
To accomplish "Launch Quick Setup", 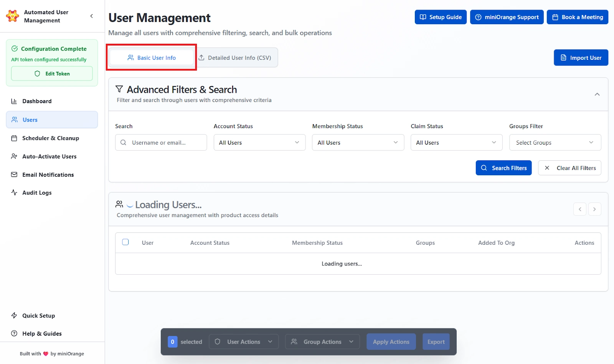I will [x=38, y=315].
